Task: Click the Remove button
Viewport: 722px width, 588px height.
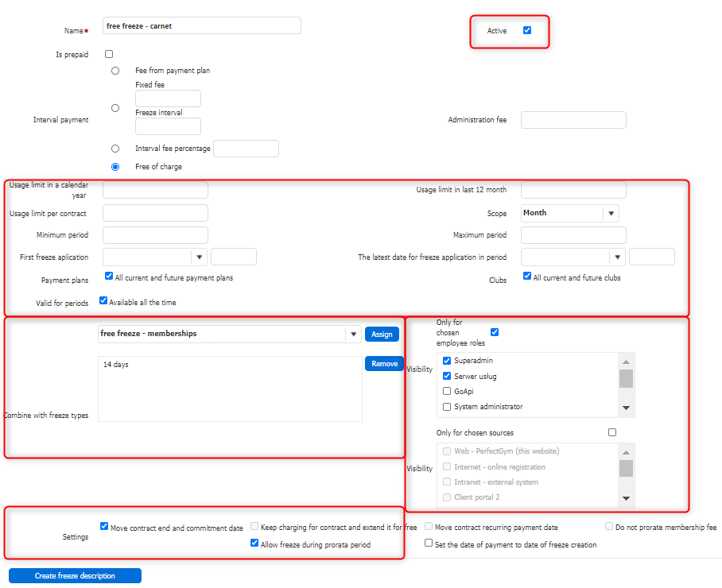Action: [384, 364]
